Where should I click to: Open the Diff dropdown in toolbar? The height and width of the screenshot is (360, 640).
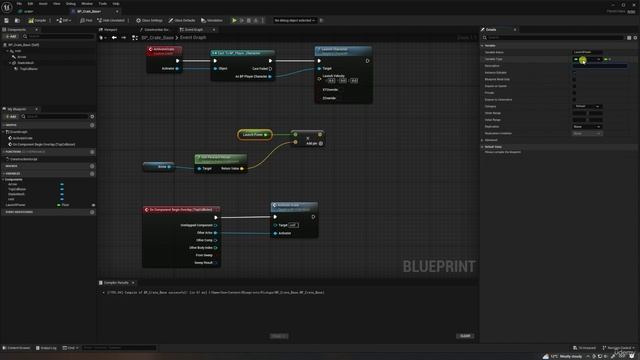(x=64, y=20)
